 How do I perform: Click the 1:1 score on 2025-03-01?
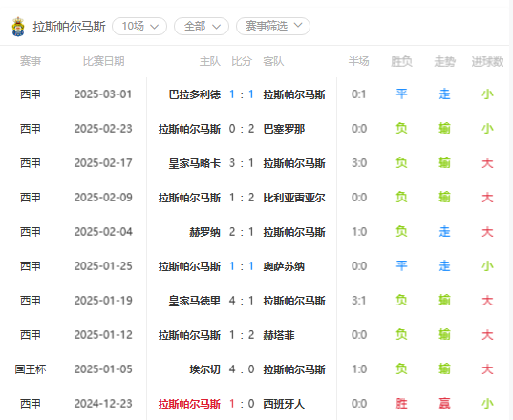(242, 94)
